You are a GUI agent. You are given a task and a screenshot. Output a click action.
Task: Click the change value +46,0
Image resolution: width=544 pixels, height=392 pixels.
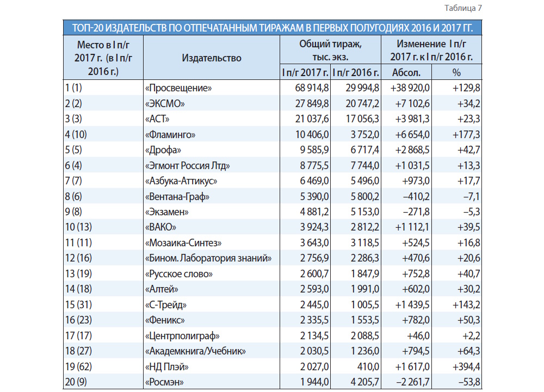(x=418, y=336)
